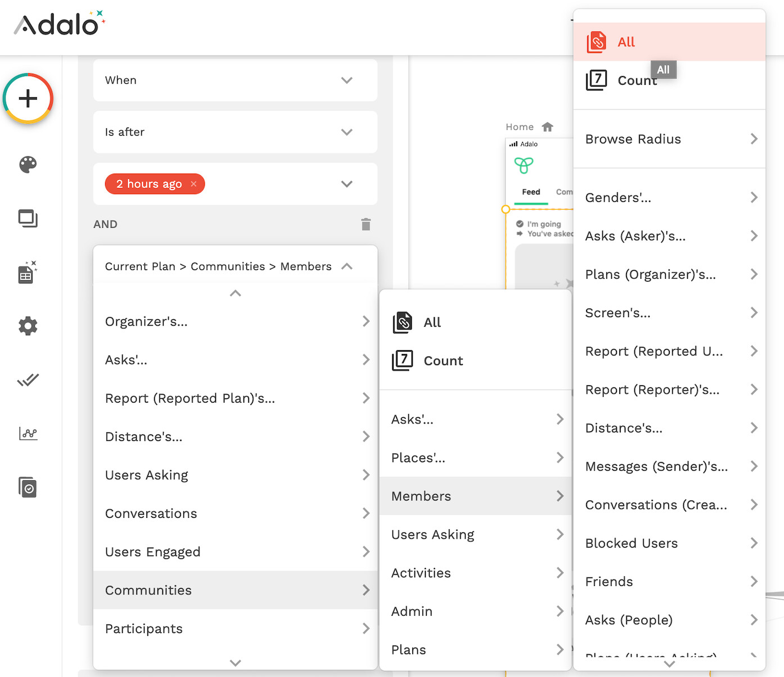
Task: Open the Database spreadsheet icon
Action: point(28,272)
